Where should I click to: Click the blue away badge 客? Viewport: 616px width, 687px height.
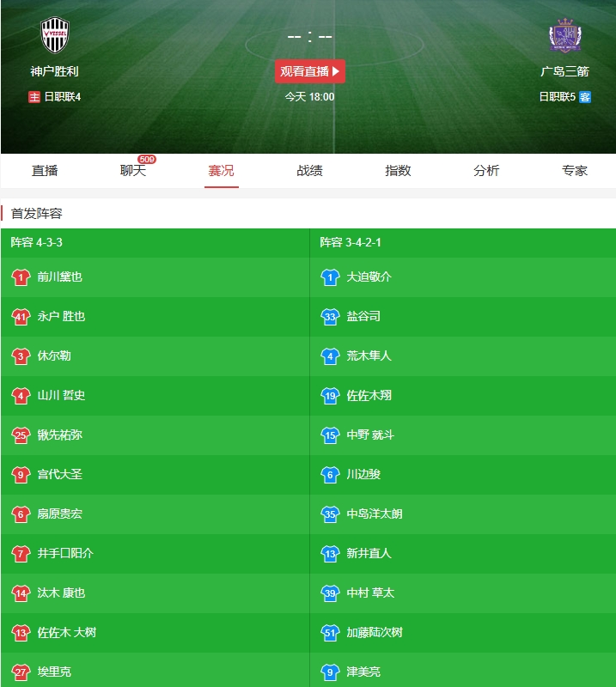point(585,97)
